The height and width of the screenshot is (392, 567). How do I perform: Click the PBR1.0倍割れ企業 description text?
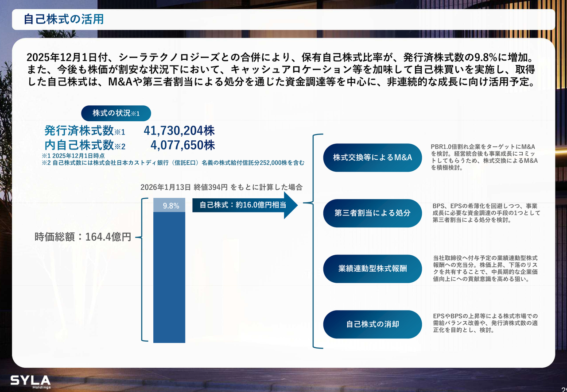point(484,157)
